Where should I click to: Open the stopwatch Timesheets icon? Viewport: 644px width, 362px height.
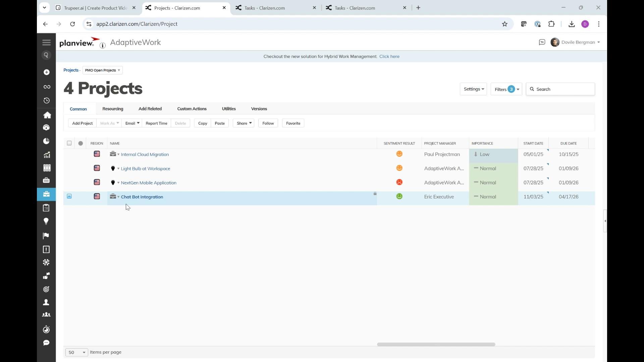pos(46,329)
